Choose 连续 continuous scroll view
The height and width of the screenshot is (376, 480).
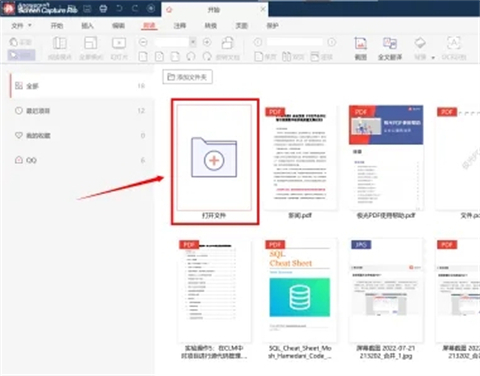pyautogui.click(x=321, y=56)
